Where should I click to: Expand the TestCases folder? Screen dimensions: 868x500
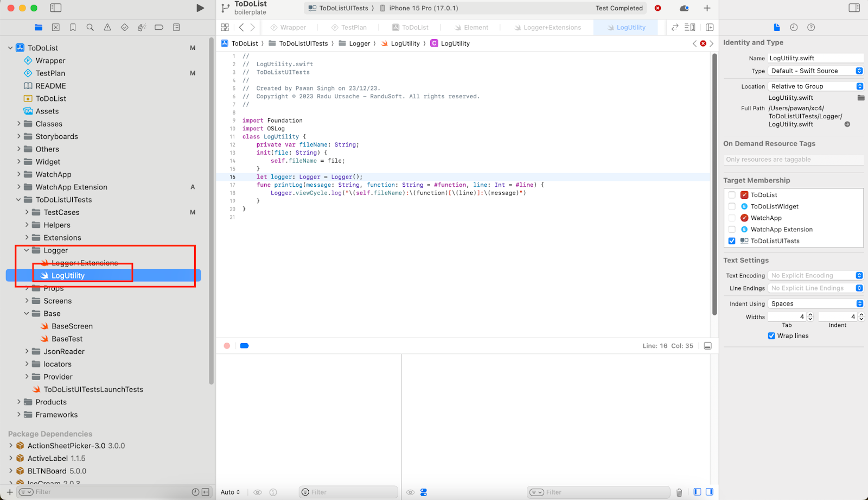[x=27, y=212]
